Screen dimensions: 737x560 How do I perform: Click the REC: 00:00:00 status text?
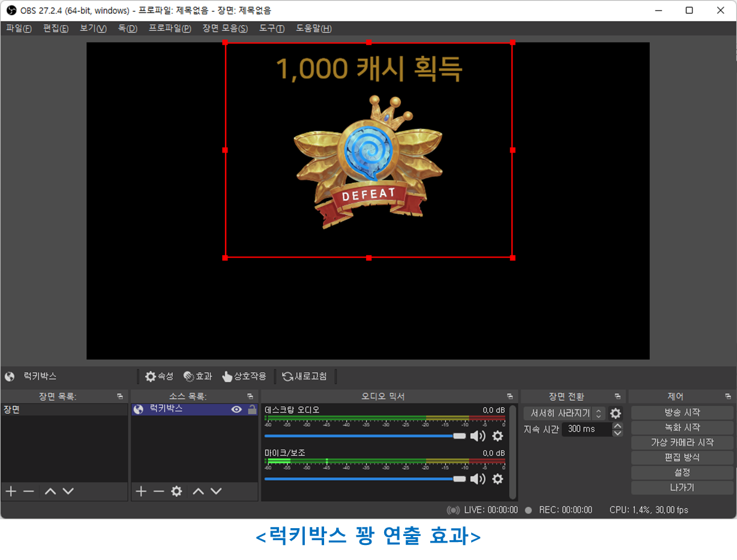coord(565,510)
